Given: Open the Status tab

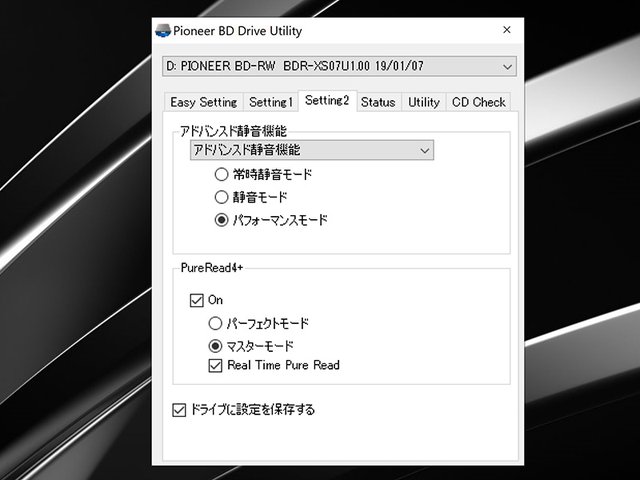Looking at the screenshot, I should click(x=378, y=102).
